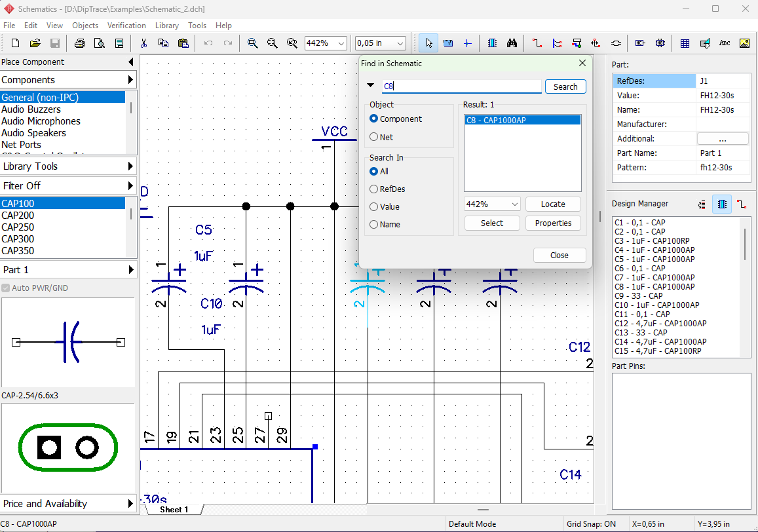Expand the Components panel arrow
This screenshot has width=758, height=532.
(130, 79)
